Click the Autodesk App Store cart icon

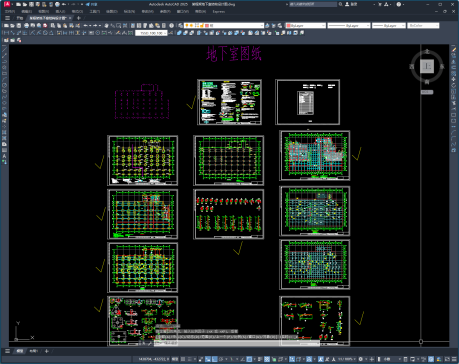click(x=380, y=4)
